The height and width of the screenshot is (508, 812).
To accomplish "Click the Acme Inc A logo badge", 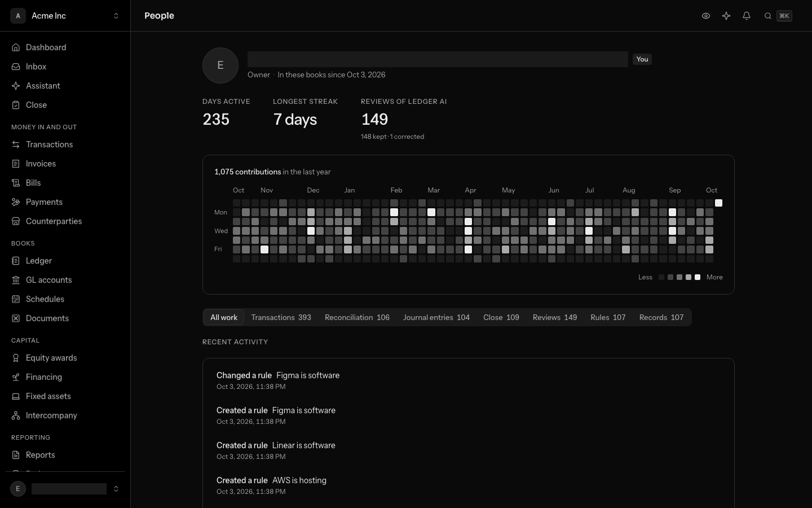I will 18,16.
